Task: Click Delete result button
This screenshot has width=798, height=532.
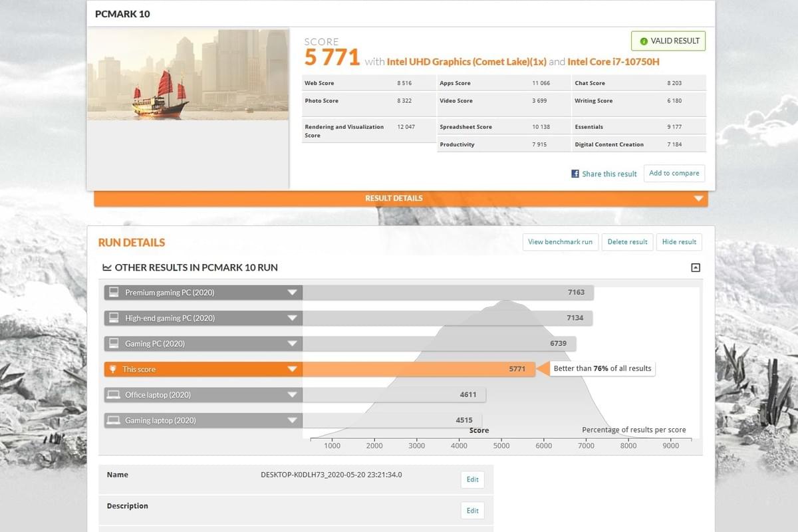Action: click(627, 242)
